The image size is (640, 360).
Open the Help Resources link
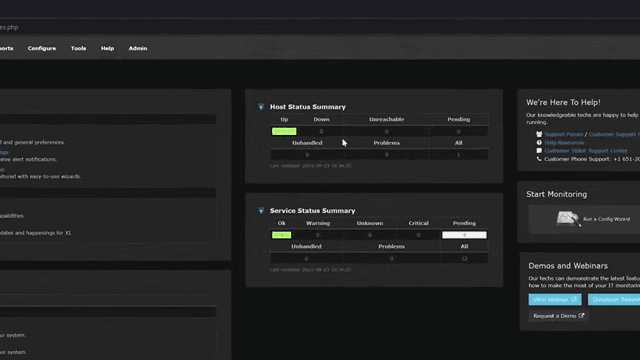564,142
